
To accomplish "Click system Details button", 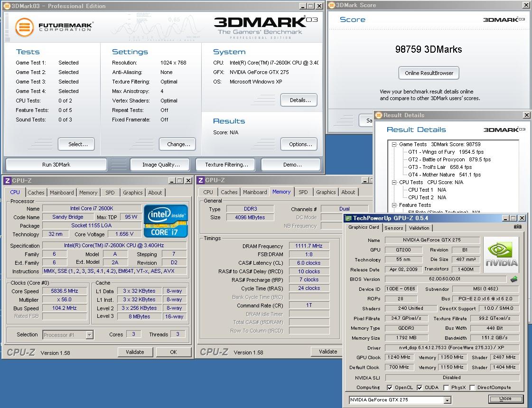I will [x=299, y=100].
